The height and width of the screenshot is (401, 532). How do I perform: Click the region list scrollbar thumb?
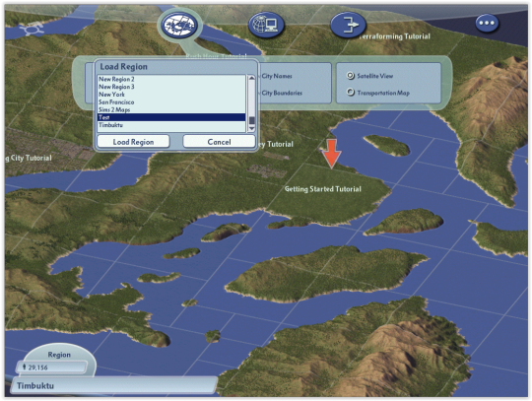252,120
